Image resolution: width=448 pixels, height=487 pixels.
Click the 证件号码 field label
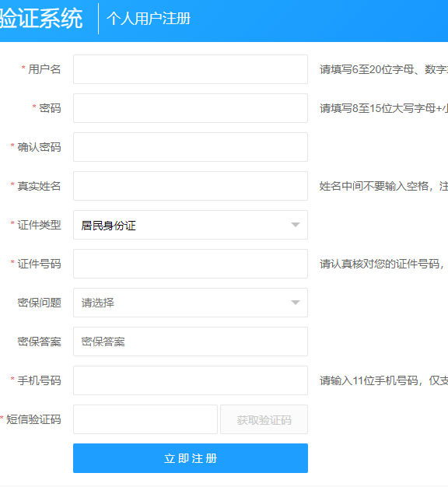[x=39, y=264]
